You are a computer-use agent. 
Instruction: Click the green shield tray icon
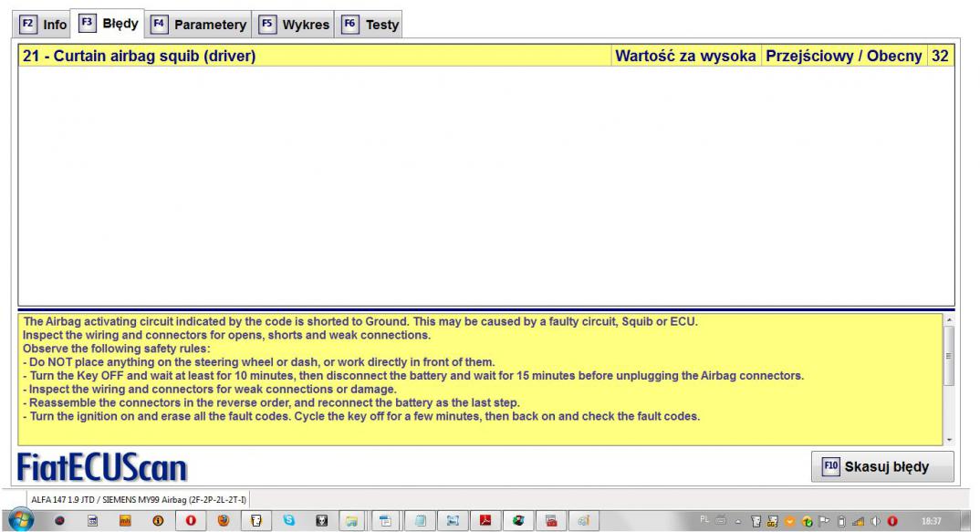coord(807,521)
